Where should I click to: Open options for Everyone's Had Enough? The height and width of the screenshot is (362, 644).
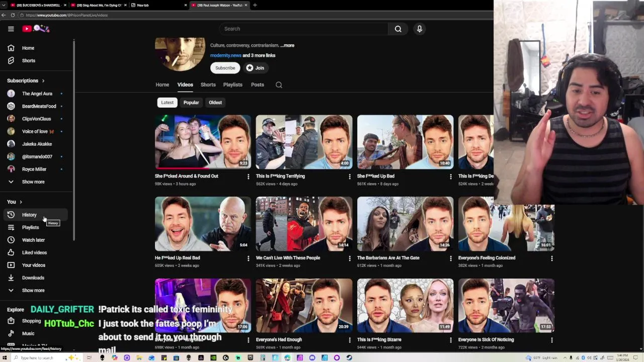coord(350,340)
